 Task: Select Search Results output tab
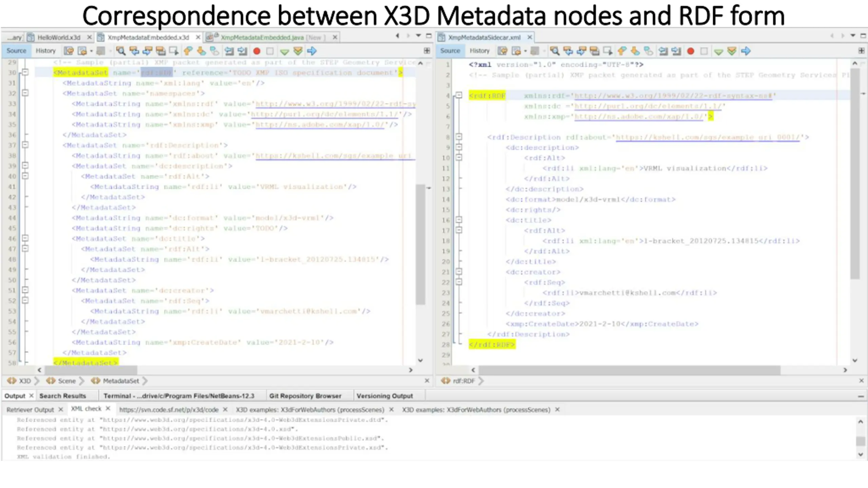click(x=63, y=396)
